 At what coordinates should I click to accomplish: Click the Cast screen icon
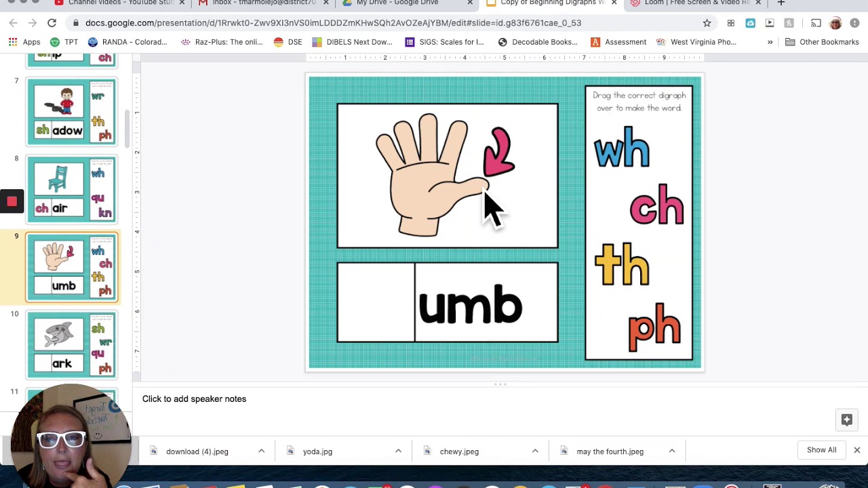click(816, 23)
